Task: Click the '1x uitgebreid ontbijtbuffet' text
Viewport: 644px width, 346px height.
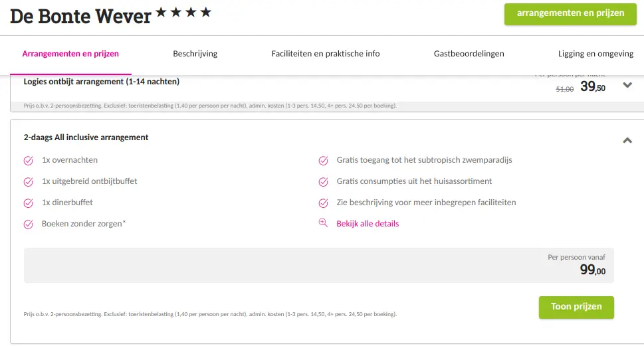Action: point(90,181)
